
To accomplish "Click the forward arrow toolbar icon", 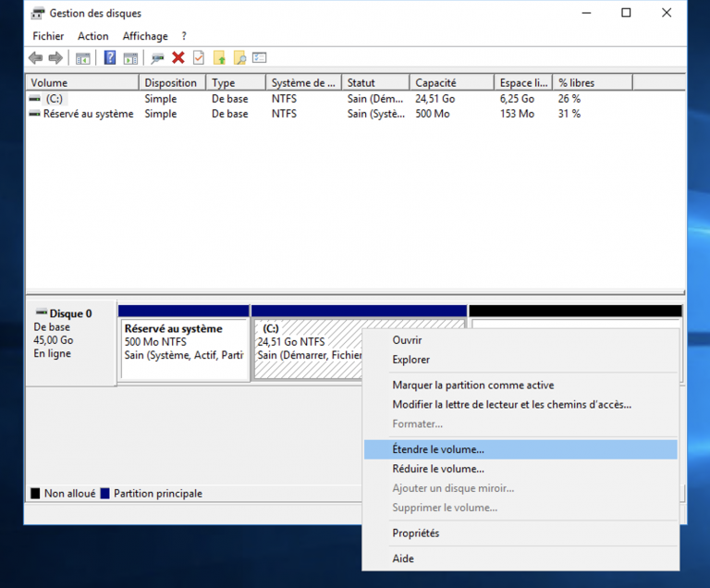I will coord(55,58).
